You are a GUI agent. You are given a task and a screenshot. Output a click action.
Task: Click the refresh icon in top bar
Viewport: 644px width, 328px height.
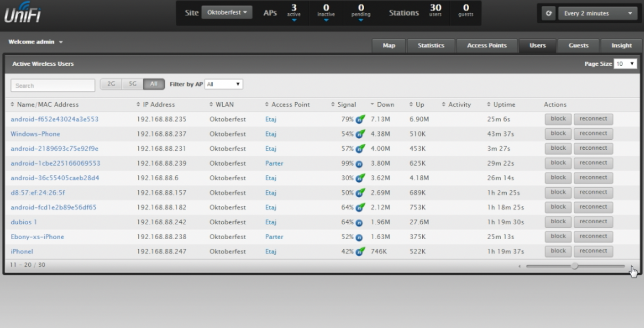[548, 14]
